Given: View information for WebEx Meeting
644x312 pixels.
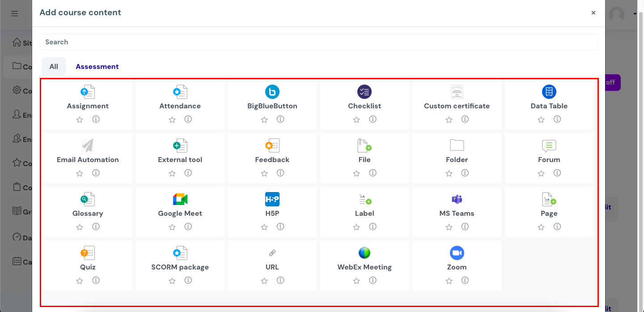Looking at the screenshot, I should pos(373,280).
